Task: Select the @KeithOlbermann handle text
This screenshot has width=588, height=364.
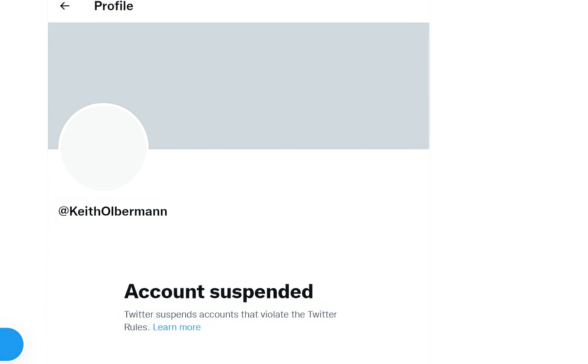Action: (113, 211)
